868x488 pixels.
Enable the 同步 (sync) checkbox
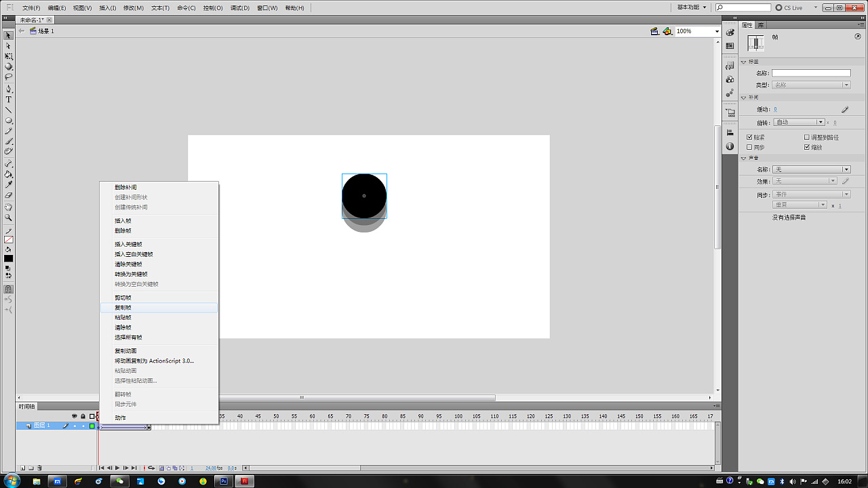[x=749, y=147]
